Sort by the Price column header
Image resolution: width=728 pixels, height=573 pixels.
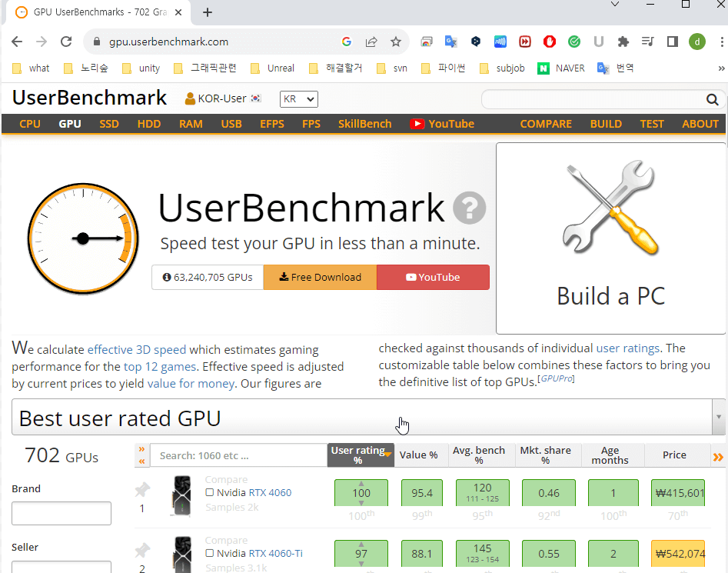tap(674, 455)
